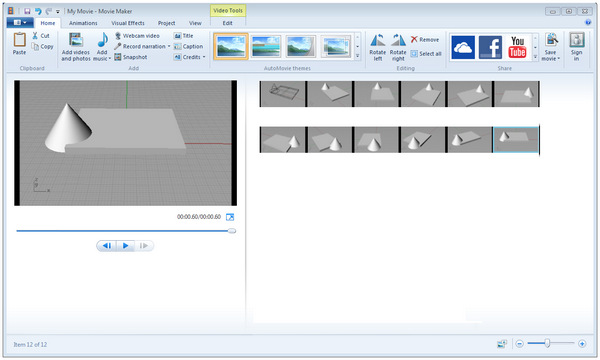The image size is (600, 360).
Task: Open the View tab
Action: [x=195, y=23]
